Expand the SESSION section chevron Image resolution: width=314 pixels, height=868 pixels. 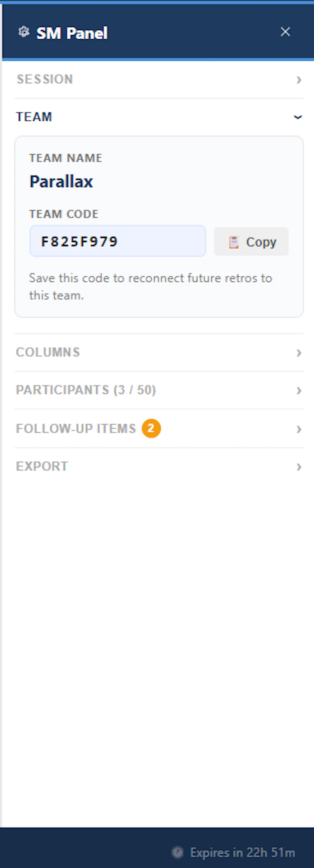click(298, 79)
